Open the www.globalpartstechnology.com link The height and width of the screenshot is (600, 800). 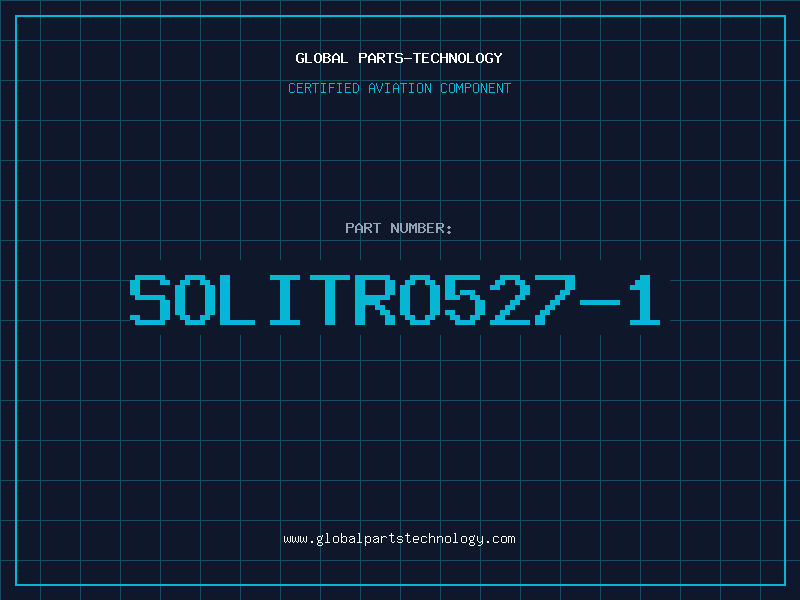coord(399,539)
